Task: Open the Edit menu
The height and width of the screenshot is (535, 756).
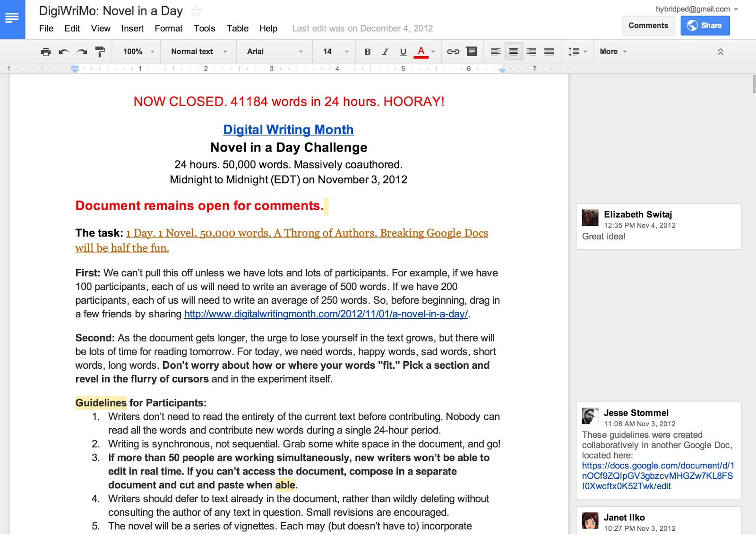Action: [72, 28]
